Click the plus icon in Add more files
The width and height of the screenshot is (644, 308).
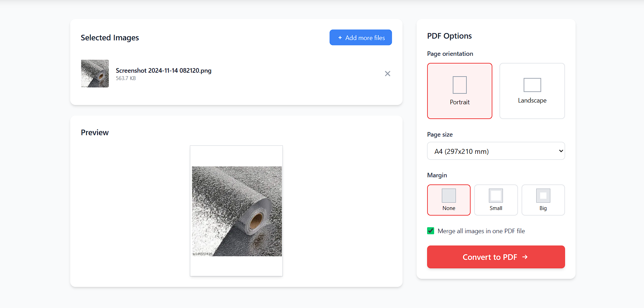340,38
